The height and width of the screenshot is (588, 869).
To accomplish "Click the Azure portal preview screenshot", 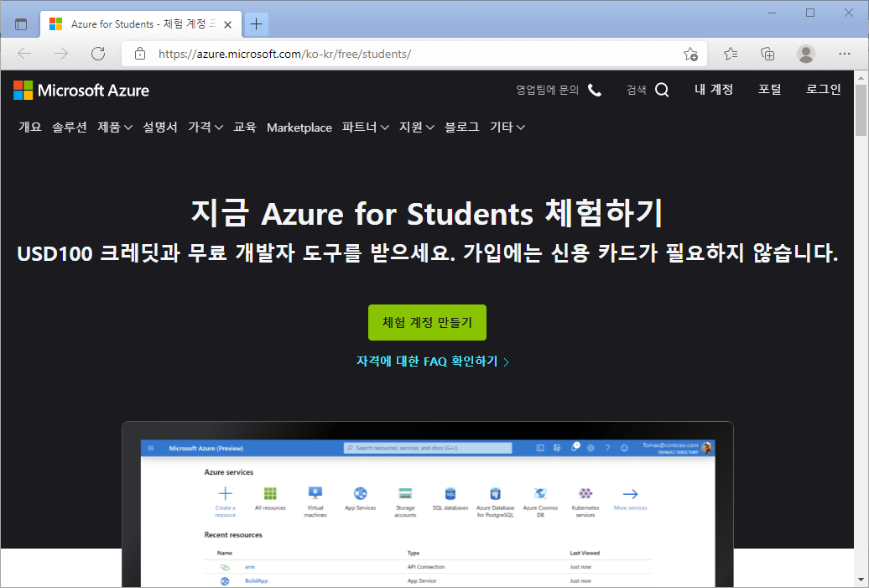I will 427,504.
